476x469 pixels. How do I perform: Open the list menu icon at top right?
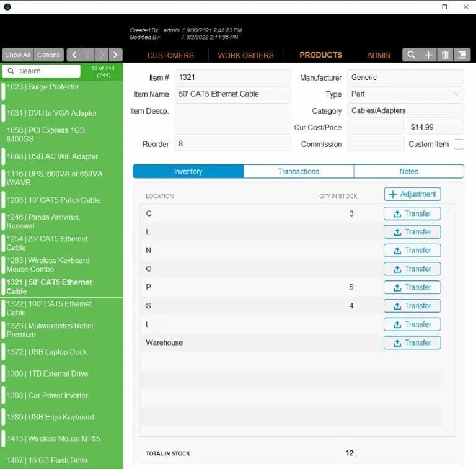pos(462,55)
